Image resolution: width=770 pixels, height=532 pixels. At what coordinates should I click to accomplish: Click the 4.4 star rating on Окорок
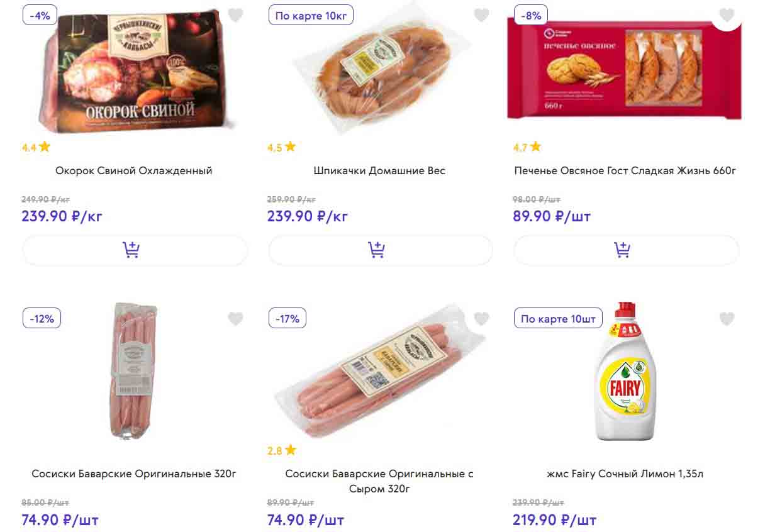(36, 148)
